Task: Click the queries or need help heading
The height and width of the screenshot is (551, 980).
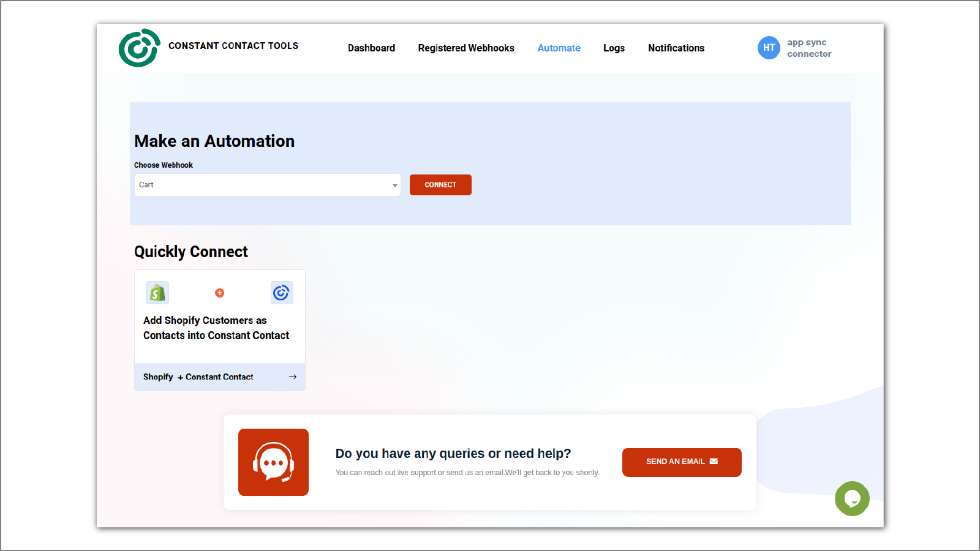Action: pyautogui.click(x=453, y=454)
